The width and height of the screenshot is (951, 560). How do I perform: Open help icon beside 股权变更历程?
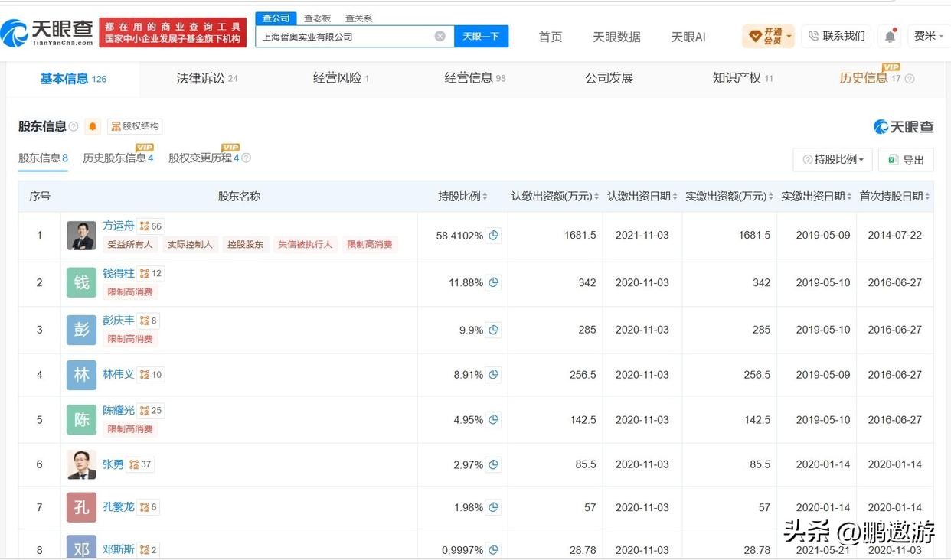click(x=247, y=158)
